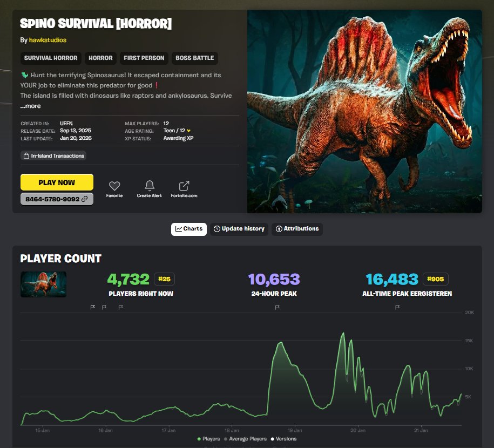Open the Attributions tab
The image size is (494, 448).
pos(297,229)
